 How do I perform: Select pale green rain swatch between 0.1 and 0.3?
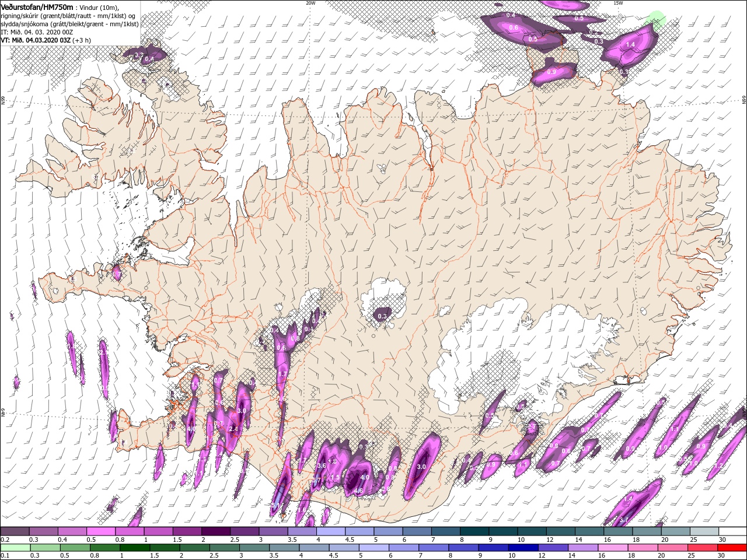15,548
